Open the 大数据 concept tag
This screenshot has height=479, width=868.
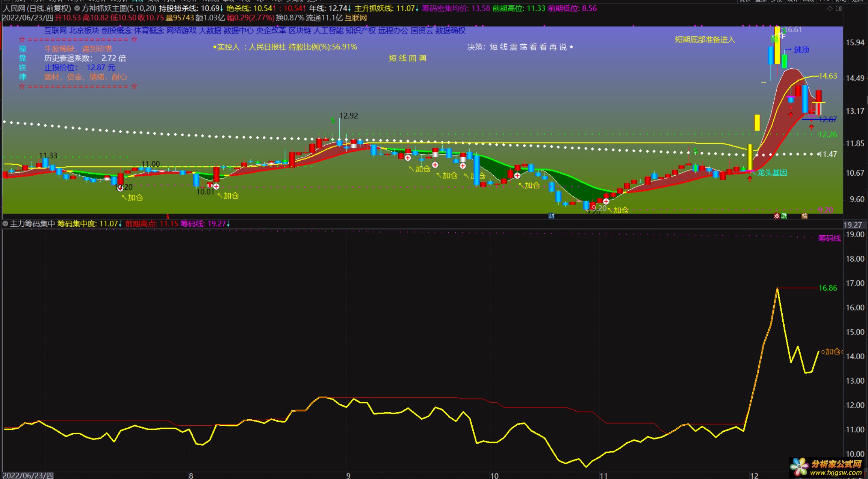pyautogui.click(x=210, y=30)
